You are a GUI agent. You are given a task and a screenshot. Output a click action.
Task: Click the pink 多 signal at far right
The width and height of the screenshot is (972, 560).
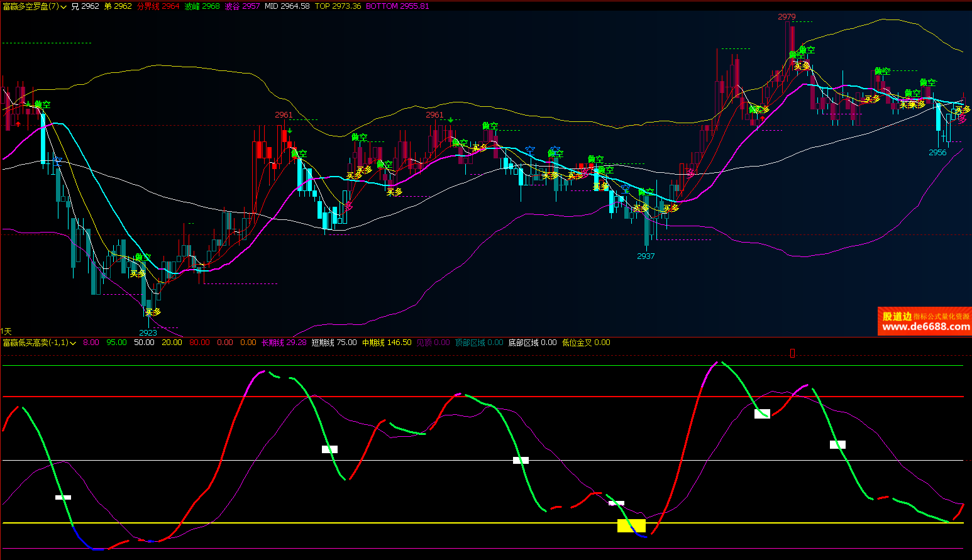(x=962, y=119)
